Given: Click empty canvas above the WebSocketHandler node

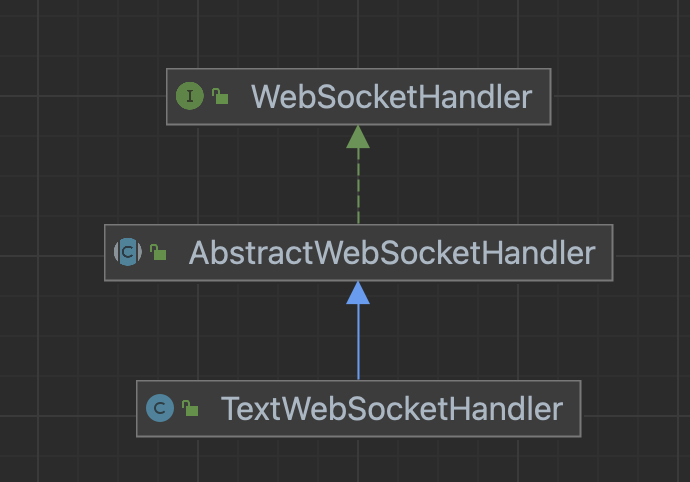Looking at the screenshot, I should coord(358,33).
